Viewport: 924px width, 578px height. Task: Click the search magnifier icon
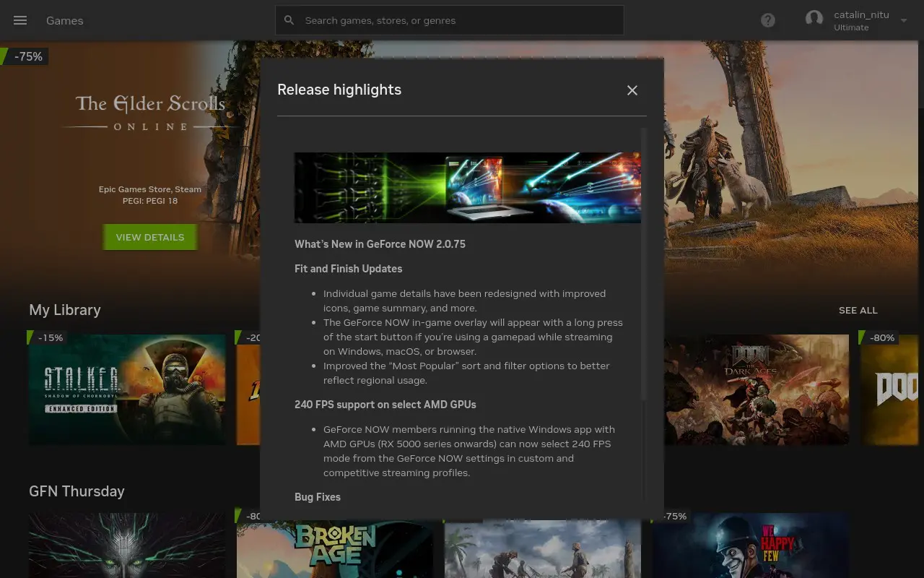(289, 20)
